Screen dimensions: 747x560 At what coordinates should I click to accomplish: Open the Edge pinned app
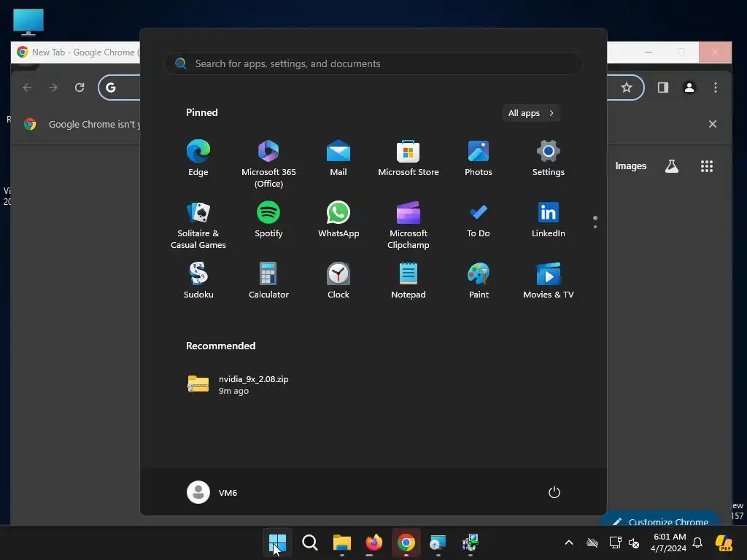198,158
